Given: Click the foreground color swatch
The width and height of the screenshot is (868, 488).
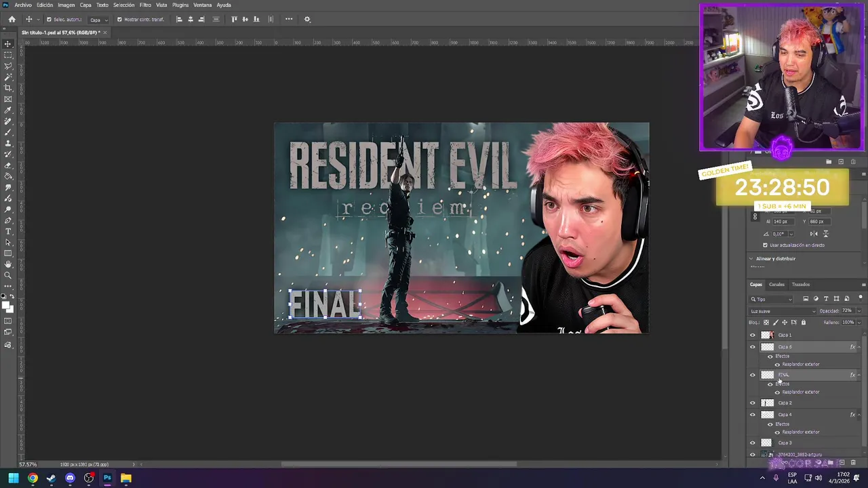Looking at the screenshot, I should (x=7, y=305).
